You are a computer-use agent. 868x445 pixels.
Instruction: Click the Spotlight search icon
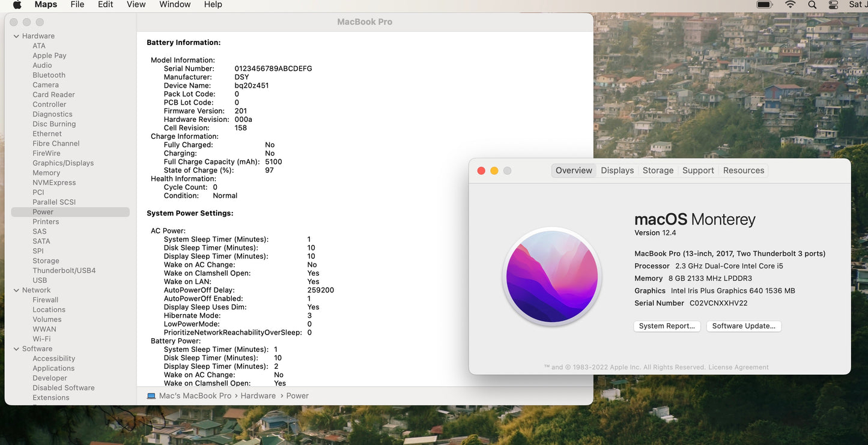tap(812, 5)
